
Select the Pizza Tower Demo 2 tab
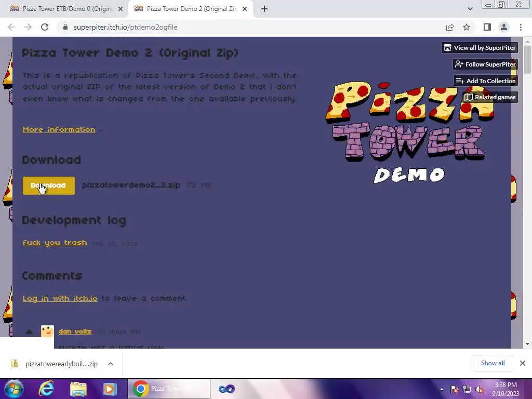click(190, 9)
